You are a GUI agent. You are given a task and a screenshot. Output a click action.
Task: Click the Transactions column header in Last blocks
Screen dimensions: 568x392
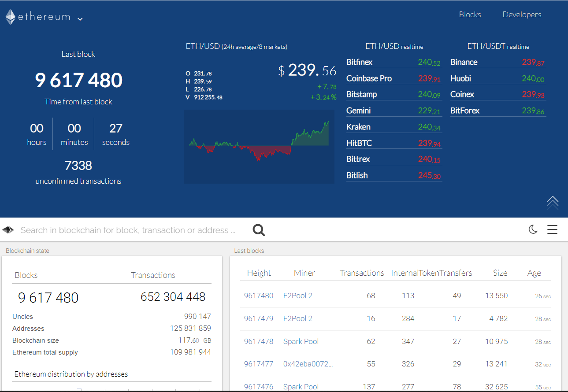[362, 274]
